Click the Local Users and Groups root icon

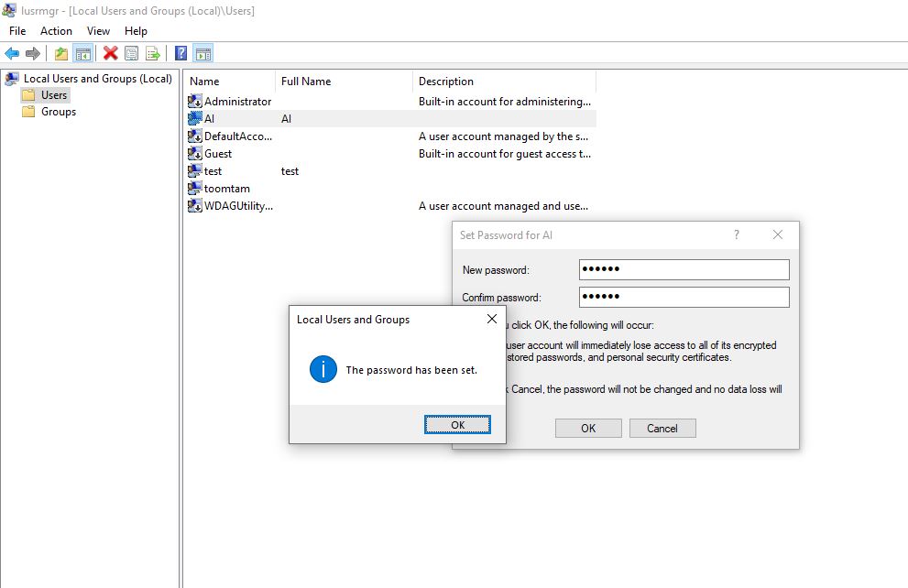pos(12,78)
